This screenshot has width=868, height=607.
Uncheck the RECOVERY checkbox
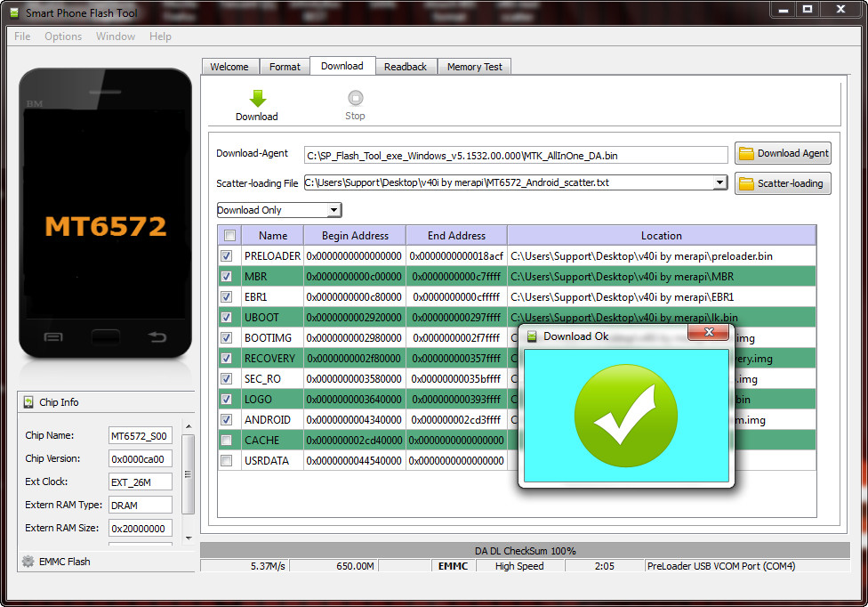coord(227,359)
